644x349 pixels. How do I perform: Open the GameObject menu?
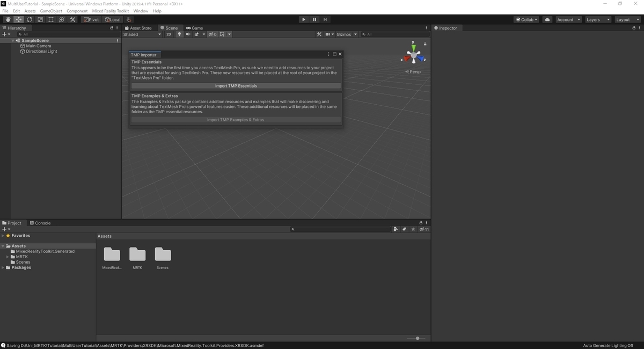pos(51,11)
